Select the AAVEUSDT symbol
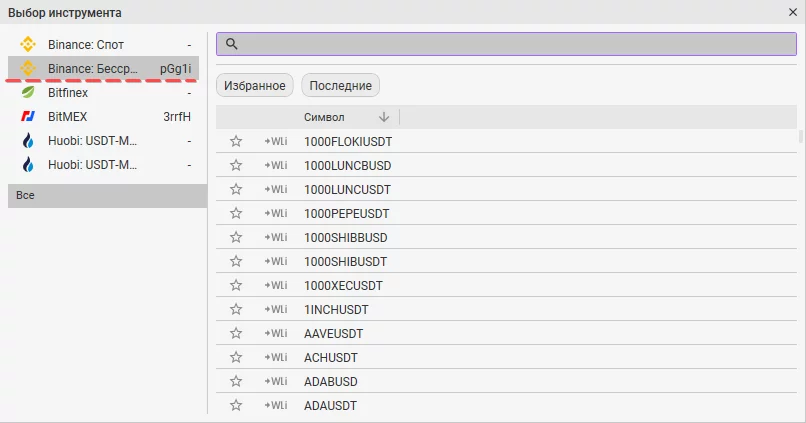 pos(334,334)
